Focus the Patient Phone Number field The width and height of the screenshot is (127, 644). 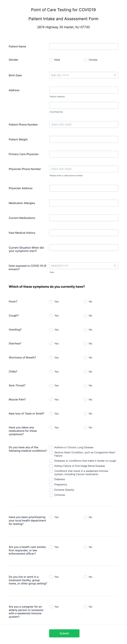point(84,124)
